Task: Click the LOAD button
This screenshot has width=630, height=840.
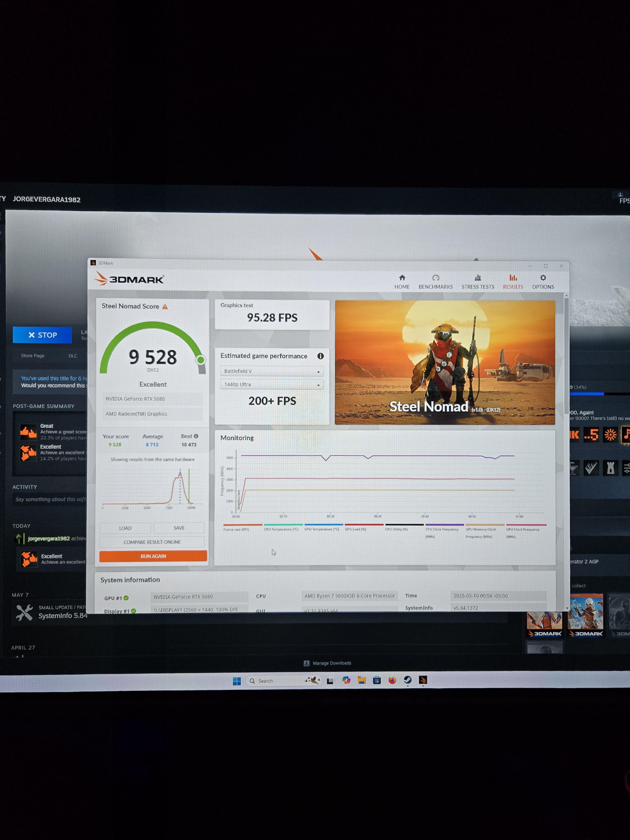Action: pos(125,528)
